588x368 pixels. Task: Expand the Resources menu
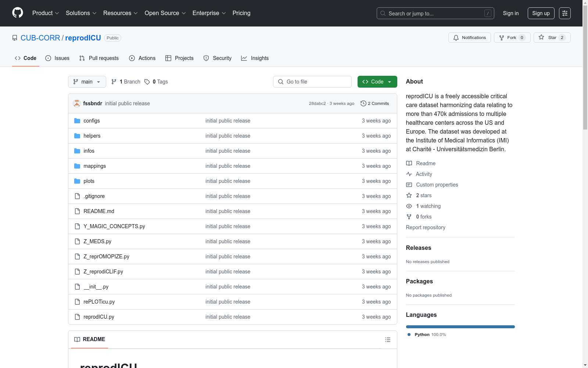tap(120, 13)
